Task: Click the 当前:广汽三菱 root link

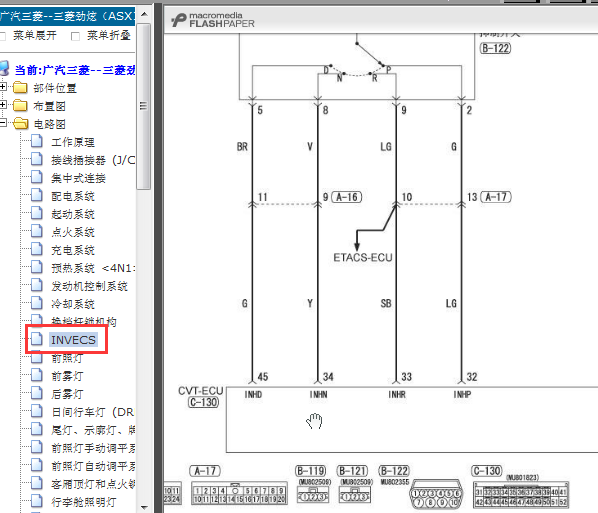Action: 75,70
